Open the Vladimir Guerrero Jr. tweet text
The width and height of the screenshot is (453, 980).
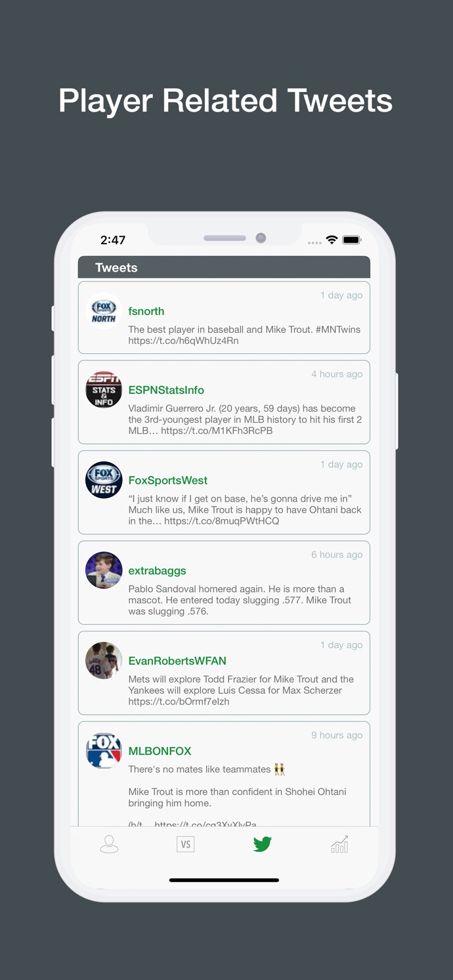245,419
